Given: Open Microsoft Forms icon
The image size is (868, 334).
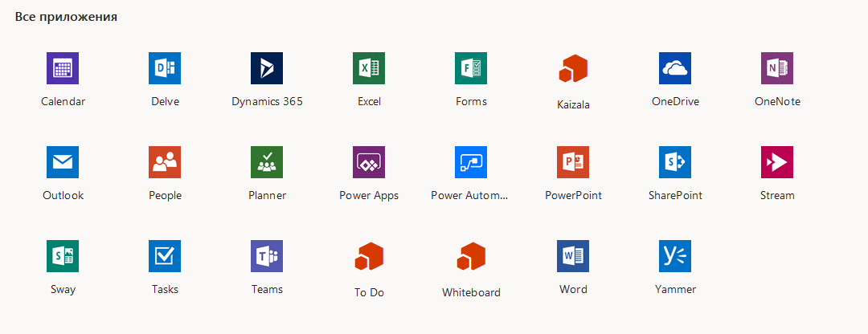Looking at the screenshot, I should click(471, 68).
